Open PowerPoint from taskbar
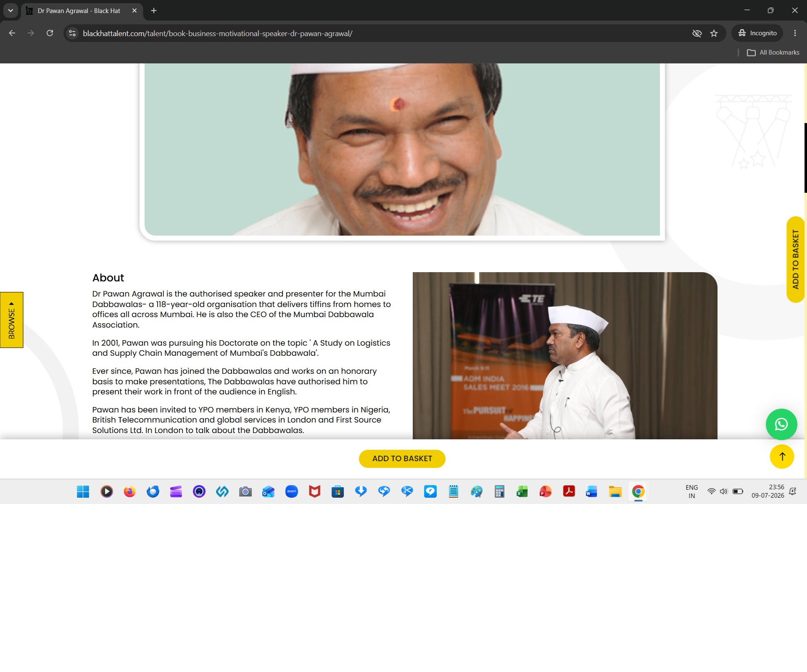Screen dimensions: 807x672 (x=546, y=491)
